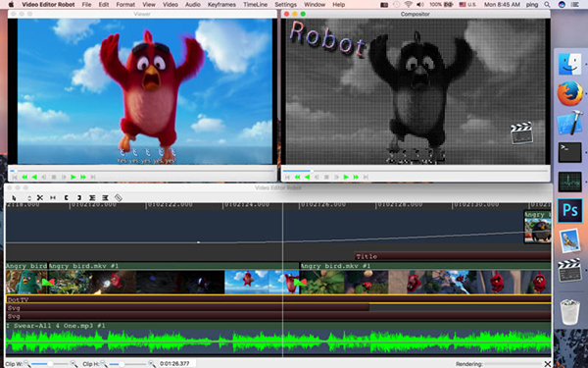Screen dimensions: 588x368
Task: Cancel rendering with the X button
Action: (548, 364)
